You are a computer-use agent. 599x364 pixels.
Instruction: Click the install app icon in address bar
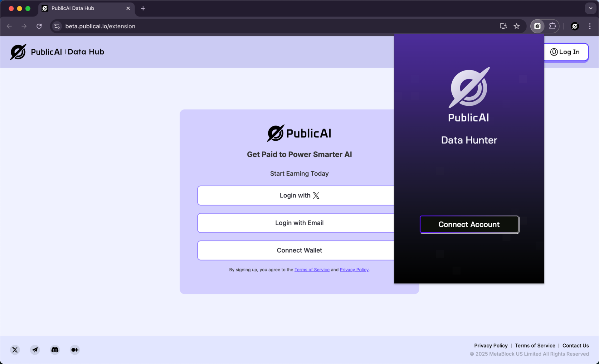503,26
